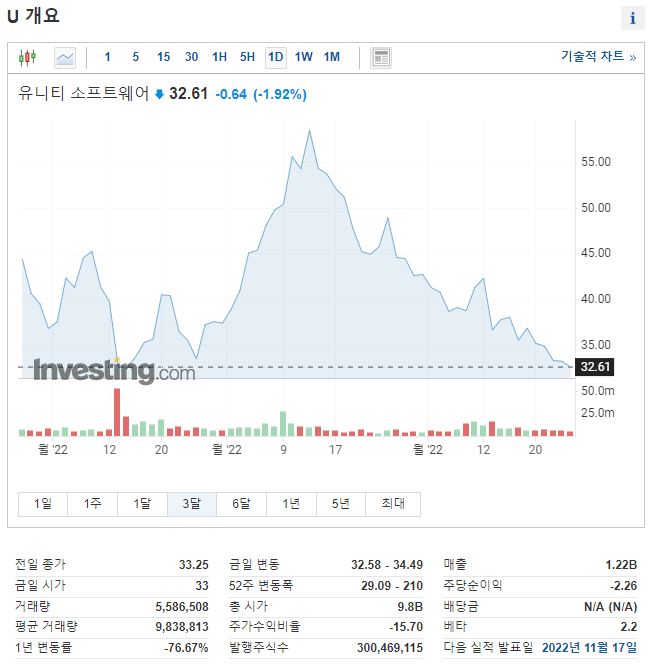The width and height of the screenshot is (648, 666).
Task: Click the tallest red volume bar
Action: [117, 412]
